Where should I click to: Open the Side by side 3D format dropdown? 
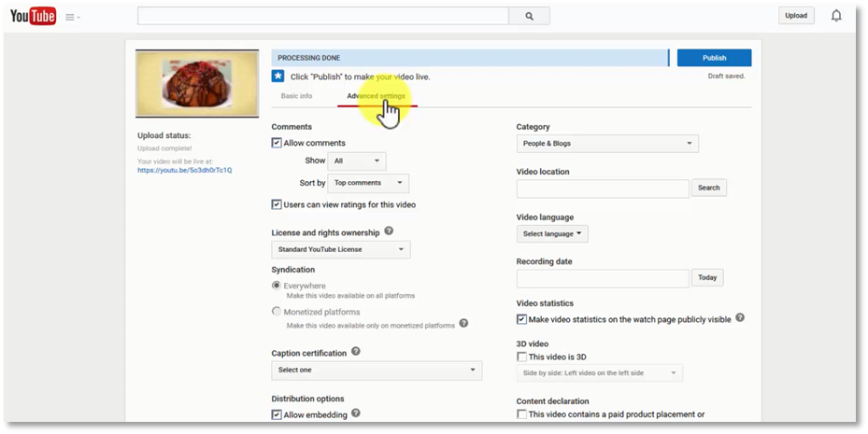tap(600, 373)
